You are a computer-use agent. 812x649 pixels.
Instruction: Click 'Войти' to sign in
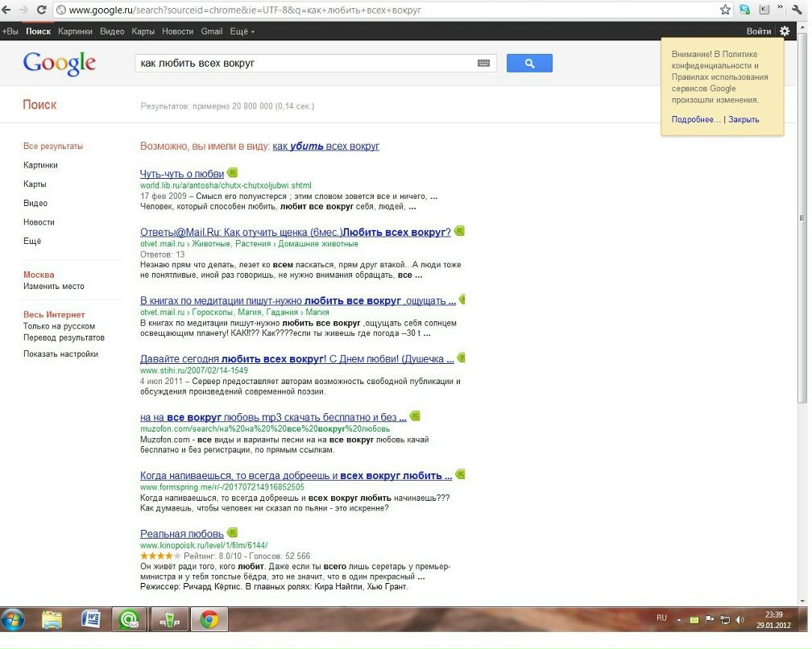pyautogui.click(x=758, y=31)
